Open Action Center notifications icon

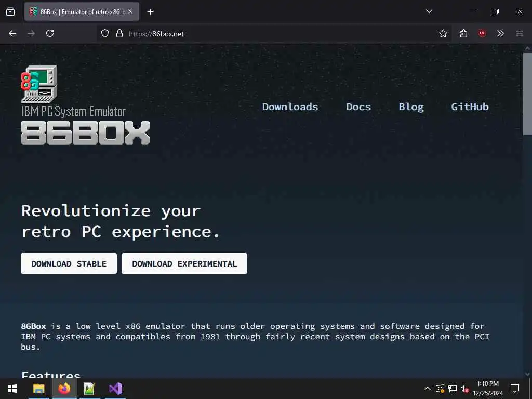click(515, 389)
